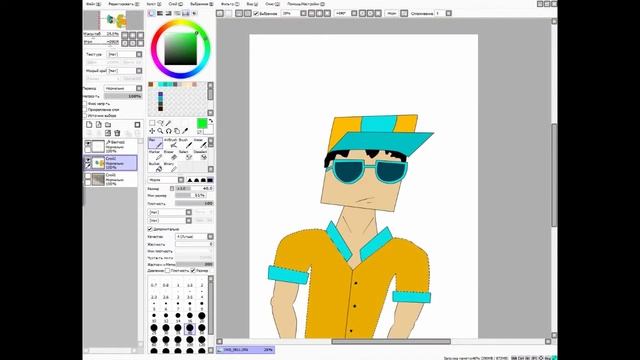Select the Move tool

tap(152, 131)
